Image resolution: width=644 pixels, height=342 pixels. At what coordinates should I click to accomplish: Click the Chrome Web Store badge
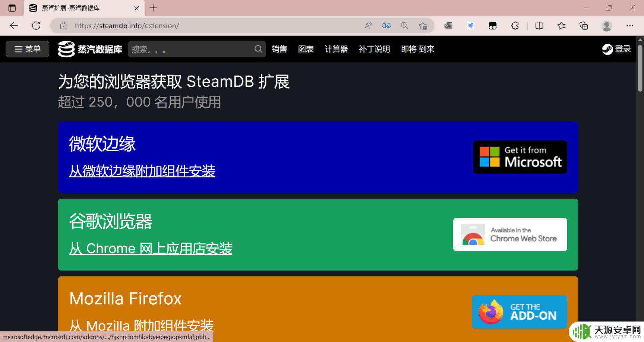coord(510,234)
